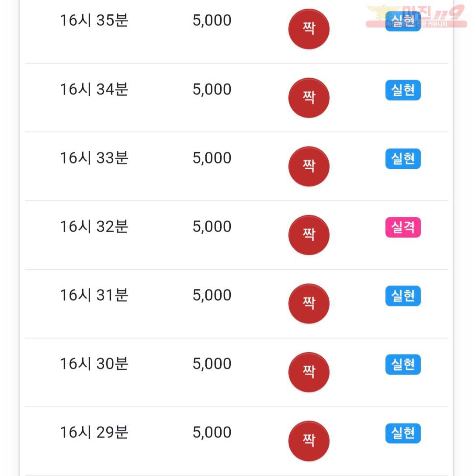Screen dimensions: 472x476
Task: Click the 5,000 amount in 16시 30분 row
Action: click(x=212, y=364)
